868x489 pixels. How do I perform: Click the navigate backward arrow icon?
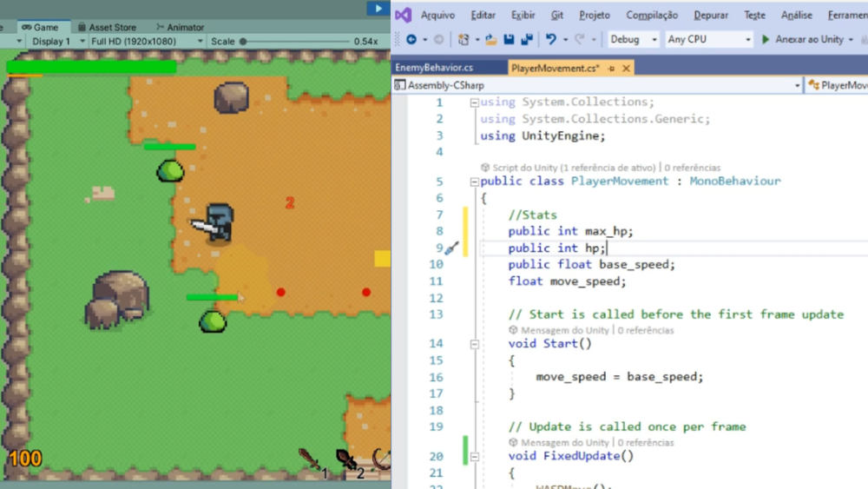(411, 39)
